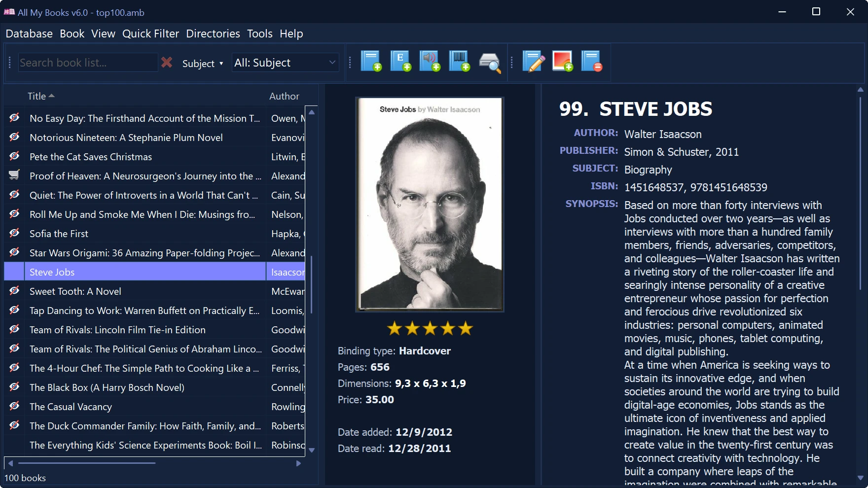Click the unread eye icon beside Roll Me Up
The height and width of the screenshot is (488, 868).
coord(14,213)
